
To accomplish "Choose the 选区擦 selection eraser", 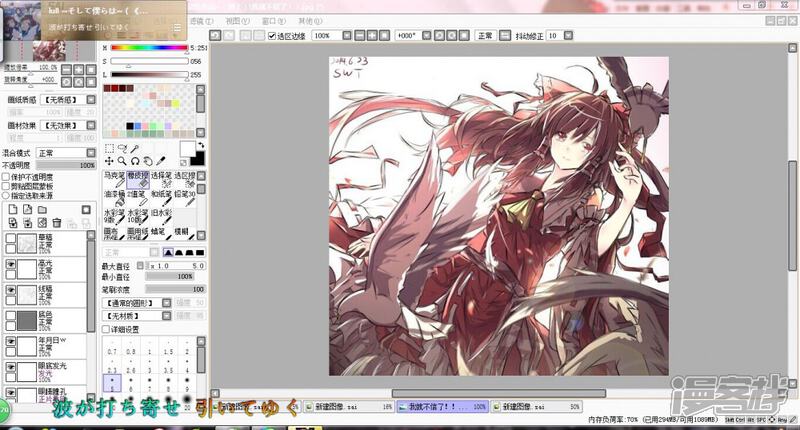I will (x=185, y=179).
